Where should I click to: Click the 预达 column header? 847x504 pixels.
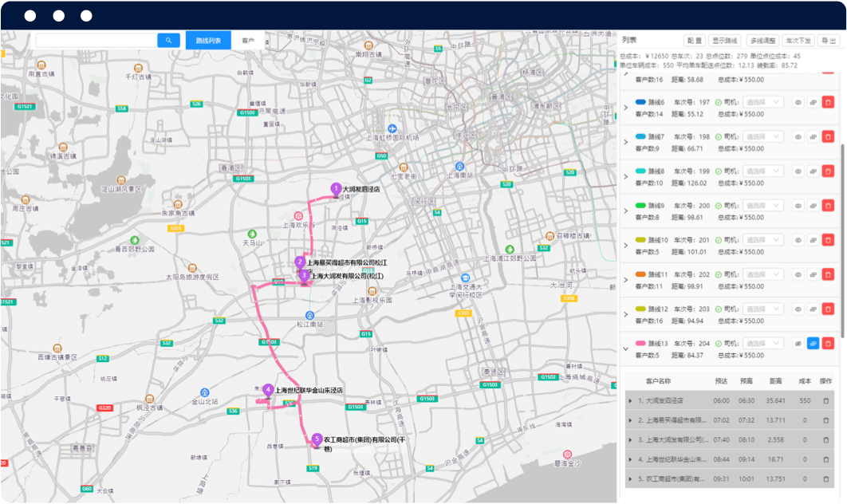pos(721,381)
